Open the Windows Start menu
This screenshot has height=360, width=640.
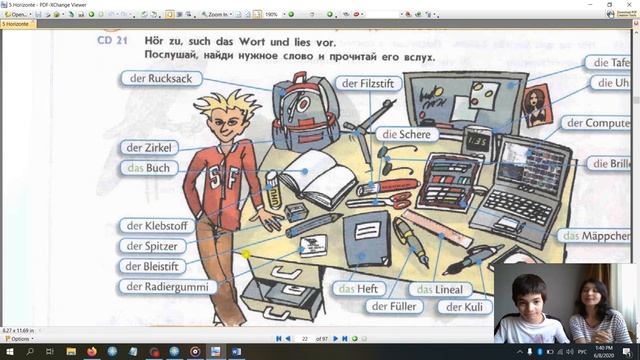10,351
